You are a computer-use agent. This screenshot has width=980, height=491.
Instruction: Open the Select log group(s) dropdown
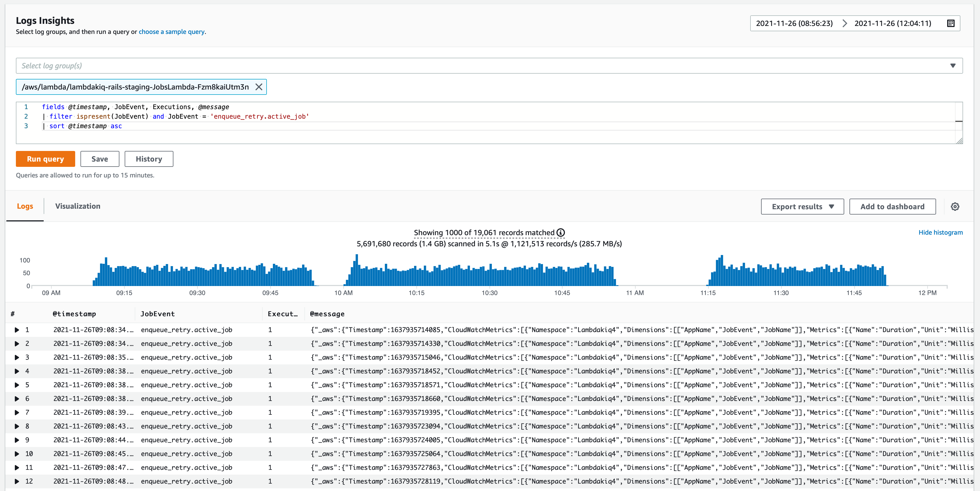pyautogui.click(x=489, y=66)
